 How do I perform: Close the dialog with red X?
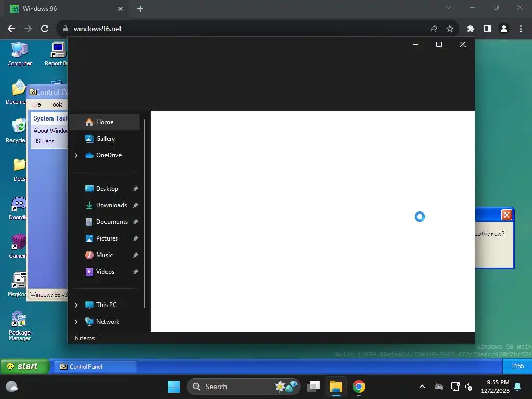507,215
